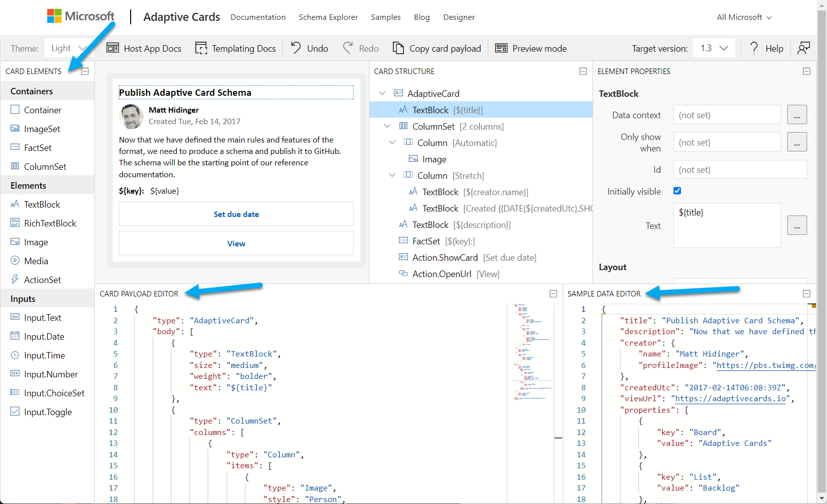Select Input.Date element icon

click(x=15, y=336)
